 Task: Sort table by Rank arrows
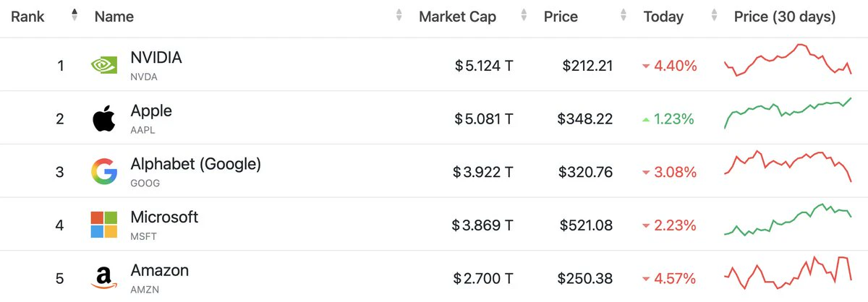pos(74,14)
